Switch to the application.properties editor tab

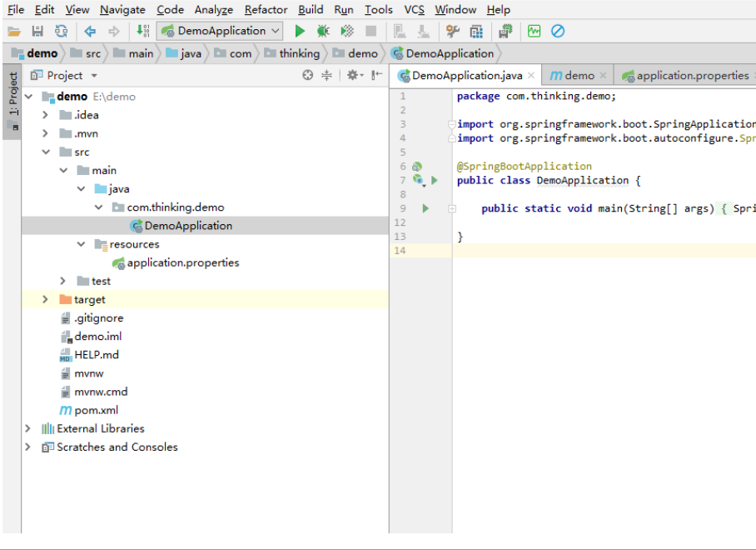tap(692, 75)
